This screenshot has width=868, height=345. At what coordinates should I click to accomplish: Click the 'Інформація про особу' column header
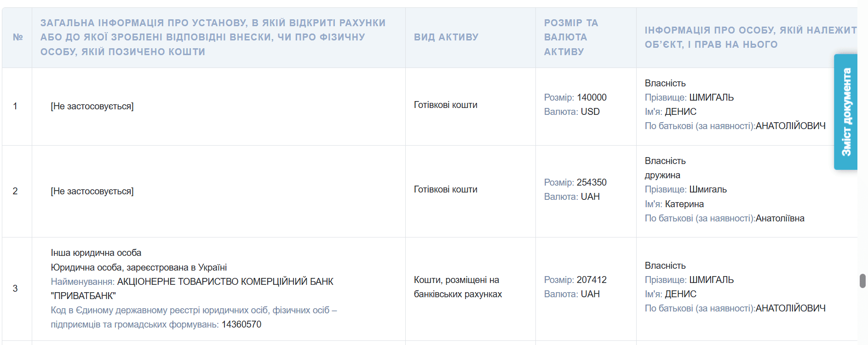[750, 37]
